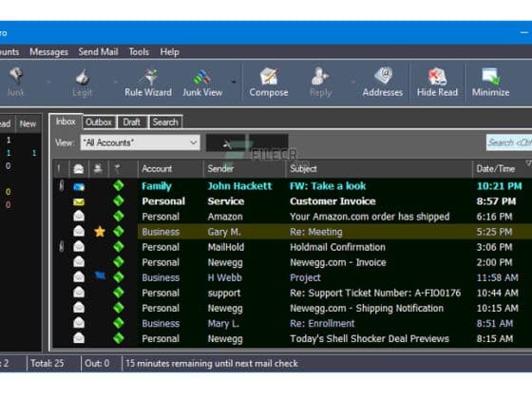
Task: Select Re: Support Ticket Number message
Action: [x=375, y=293]
